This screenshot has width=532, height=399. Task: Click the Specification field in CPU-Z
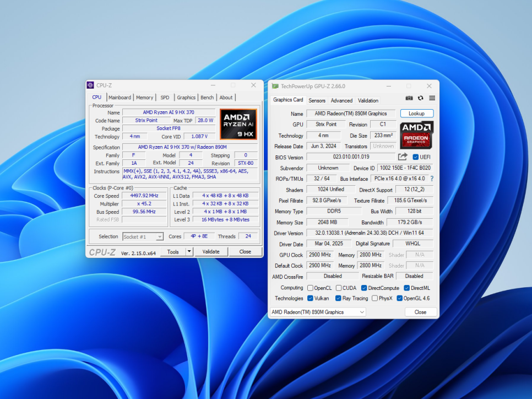[190, 147]
